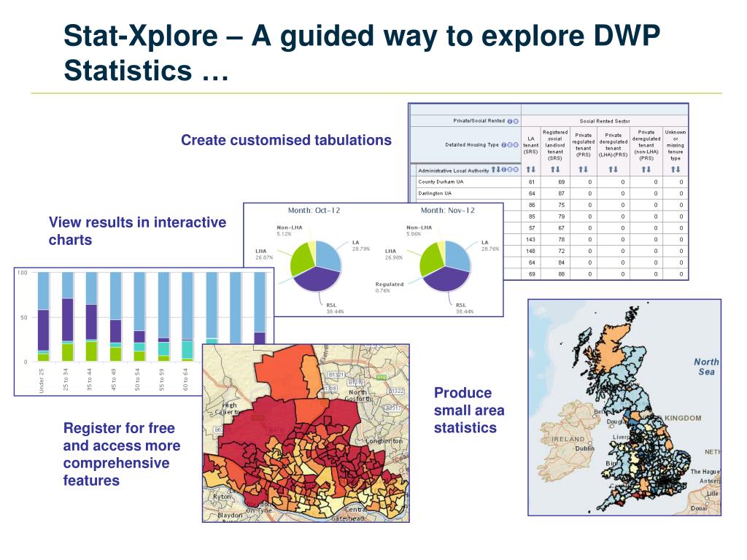Click the Dublin label on UK map
This screenshot has height=560, width=747.
point(584,448)
